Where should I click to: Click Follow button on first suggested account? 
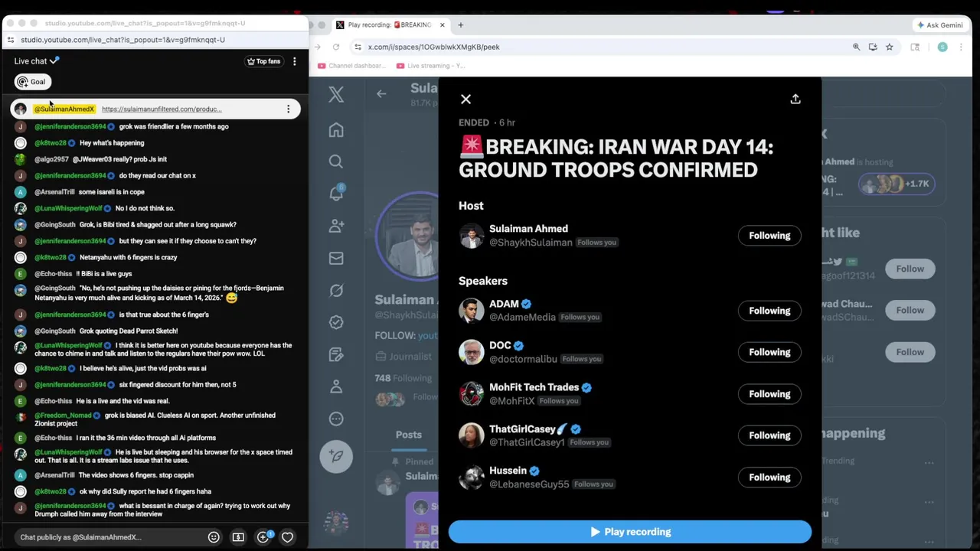[x=910, y=269]
